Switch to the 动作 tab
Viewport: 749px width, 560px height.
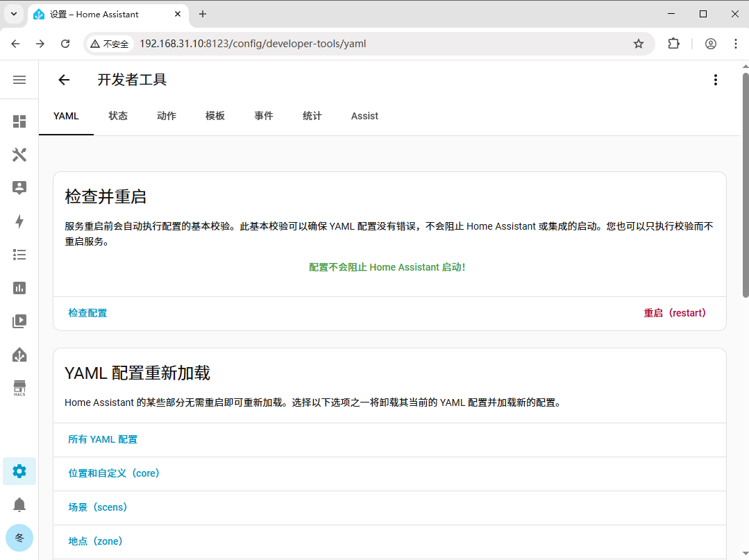click(167, 116)
